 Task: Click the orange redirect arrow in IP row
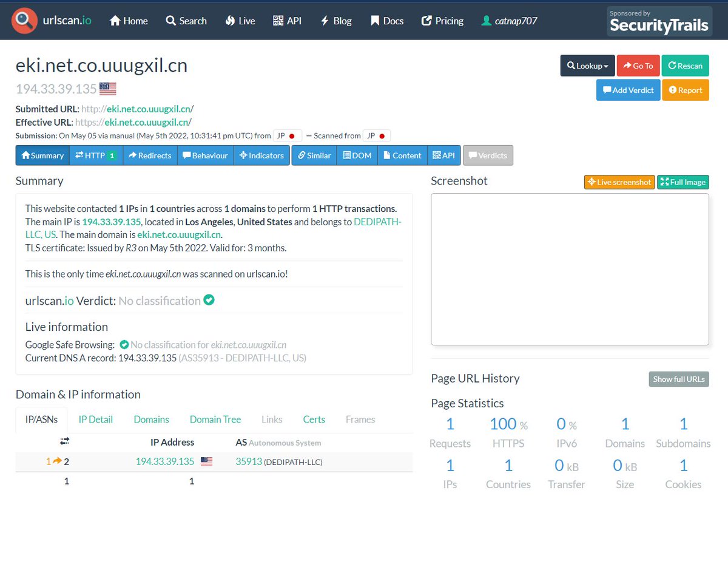(58, 461)
